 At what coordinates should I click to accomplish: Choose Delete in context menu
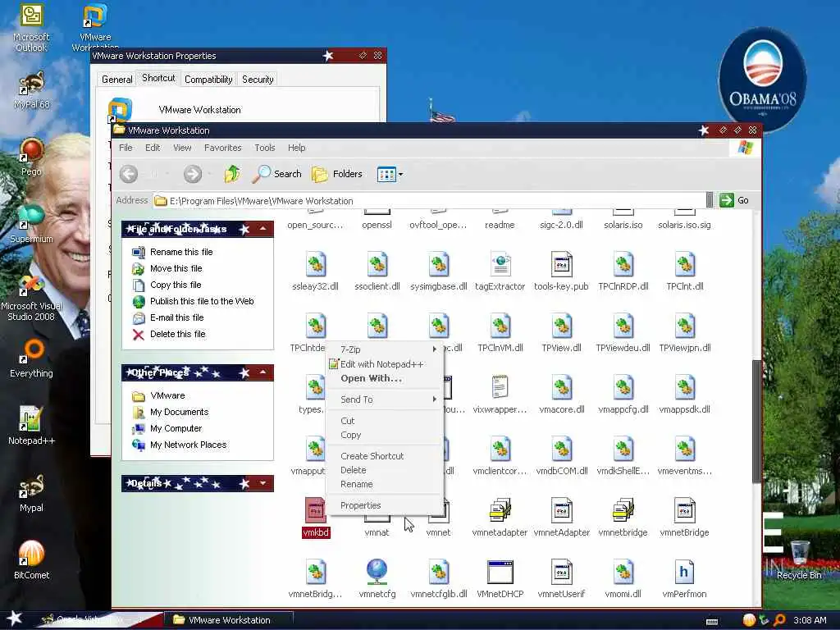point(385,470)
